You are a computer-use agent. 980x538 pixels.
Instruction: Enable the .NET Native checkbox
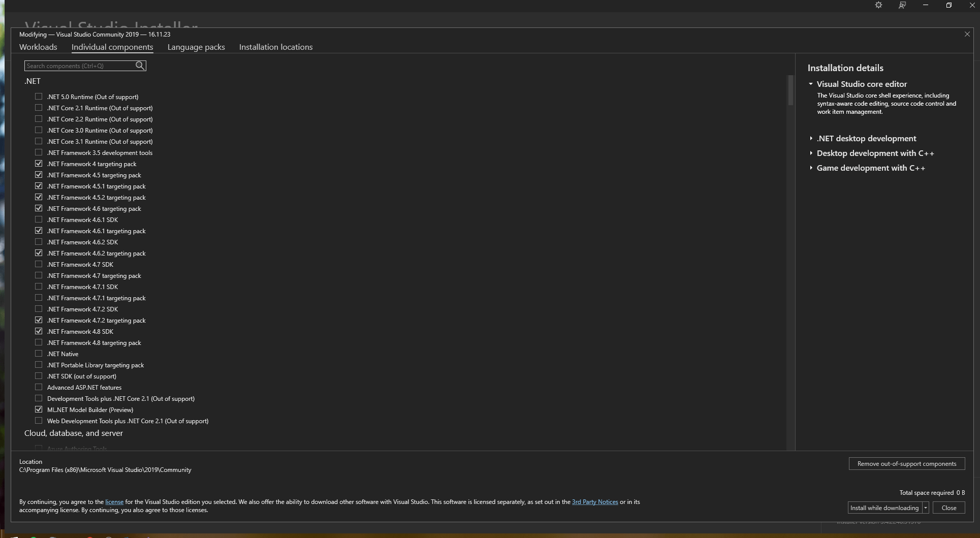[39, 354]
